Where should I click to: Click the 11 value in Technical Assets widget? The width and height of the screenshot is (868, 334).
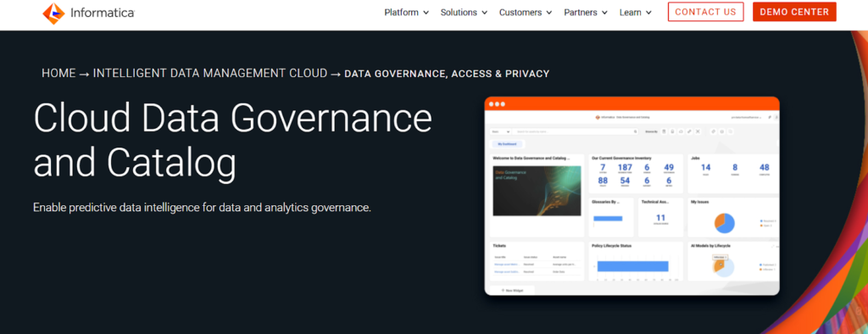pyautogui.click(x=660, y=218)
